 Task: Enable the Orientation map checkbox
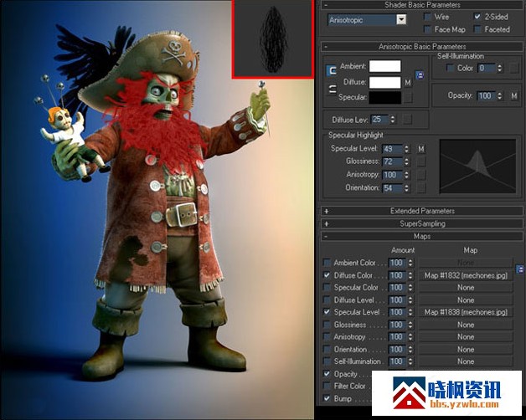[327, 349]
